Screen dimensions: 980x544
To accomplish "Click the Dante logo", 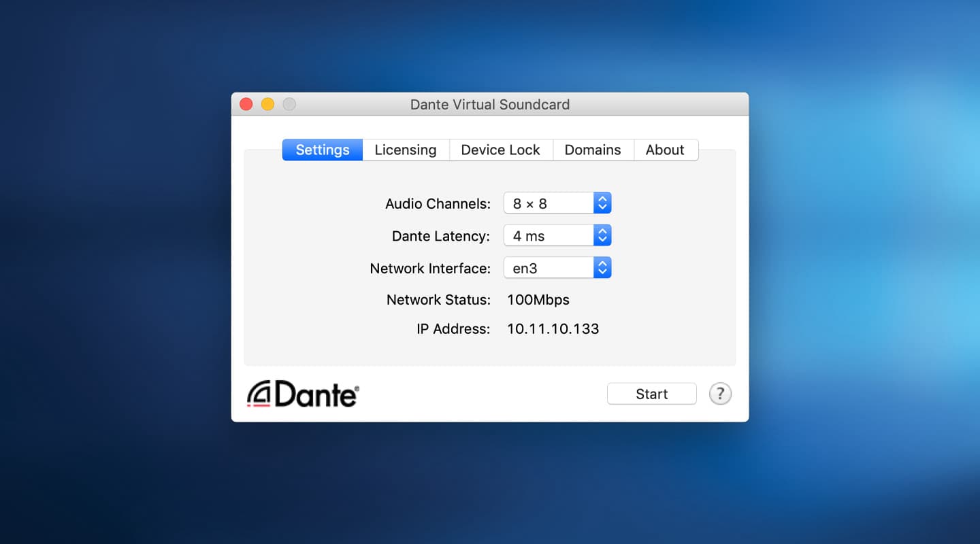I will [303, 394].
